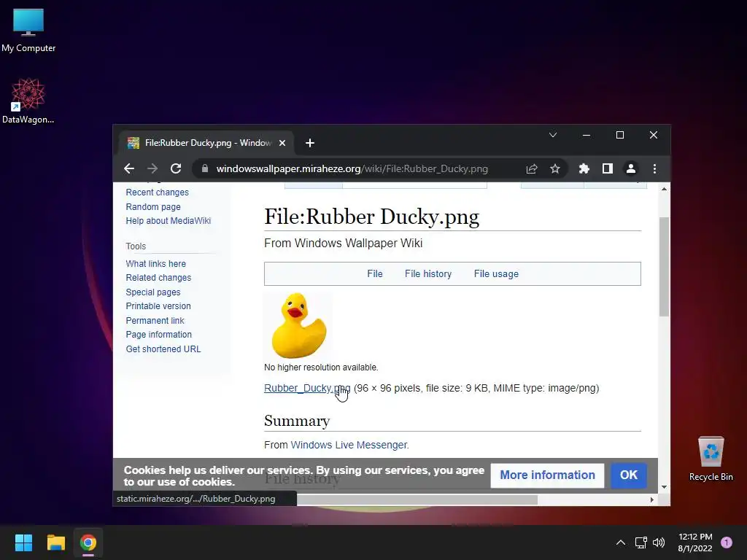Open a new tab with the plus button
The image size is (747, 560).
click(309, 143)
